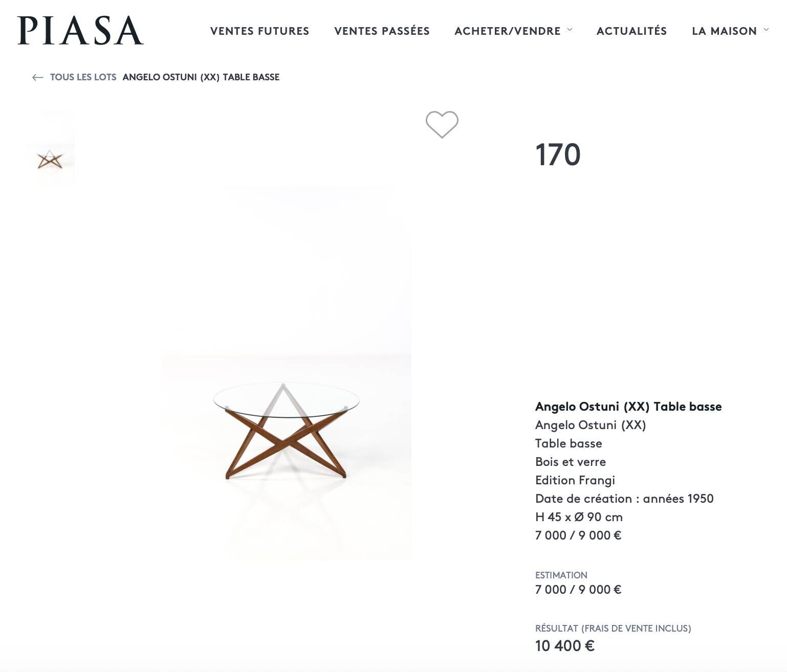Click the back arrow icon
787x672 pixels.
tap(37, 77)
